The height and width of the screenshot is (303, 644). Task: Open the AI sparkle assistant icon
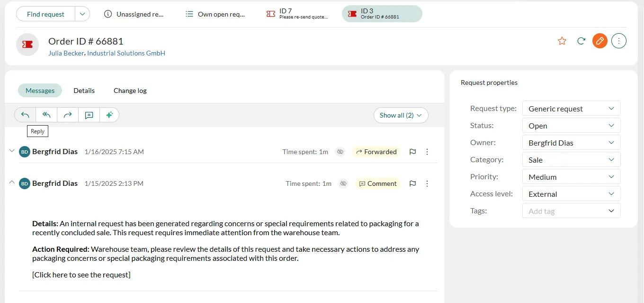coord(109,115)
